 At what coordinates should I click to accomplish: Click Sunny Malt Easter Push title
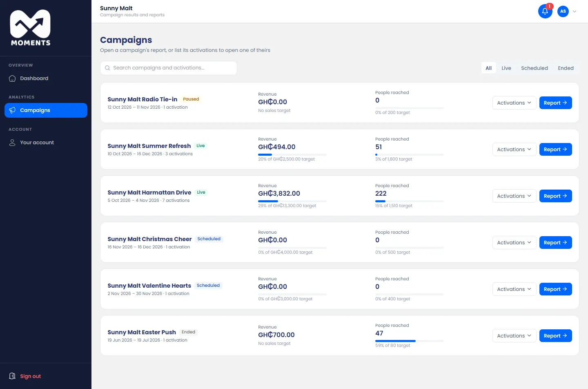click(142, 332)
